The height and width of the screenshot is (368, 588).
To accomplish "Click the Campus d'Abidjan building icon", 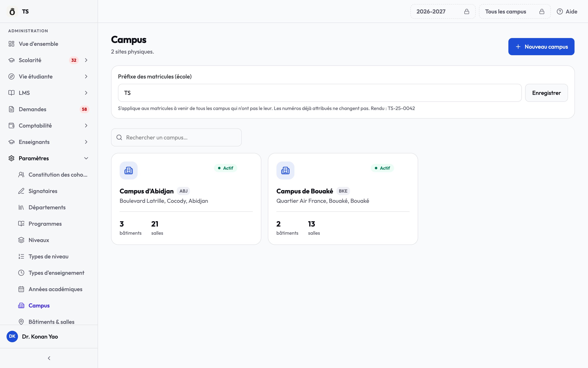I will click(129, 171).
